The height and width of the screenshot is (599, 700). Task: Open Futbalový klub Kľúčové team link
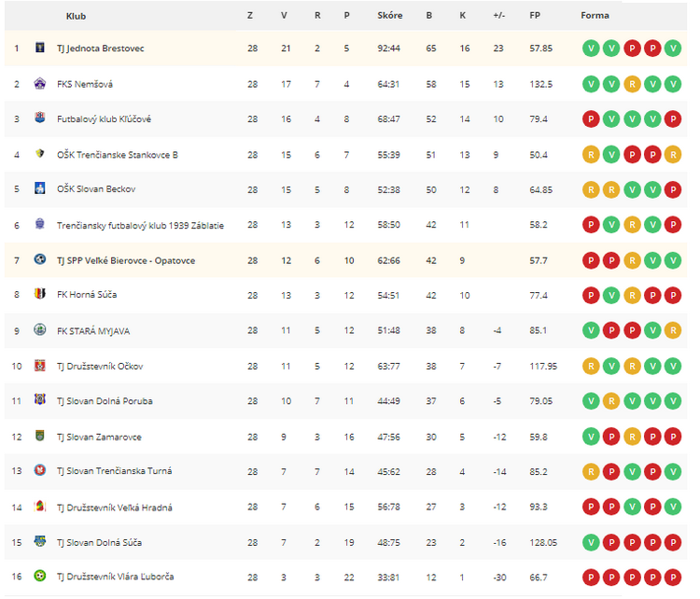click(104, 119)
